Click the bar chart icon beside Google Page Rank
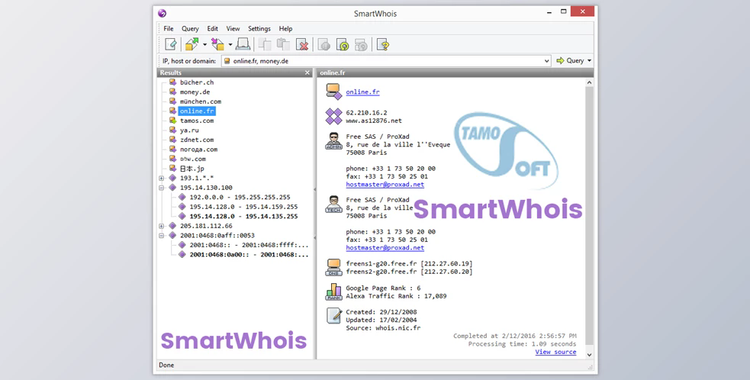Image resolution: width=750 pixels, height=380 pixels. click(x=334, y=291)
